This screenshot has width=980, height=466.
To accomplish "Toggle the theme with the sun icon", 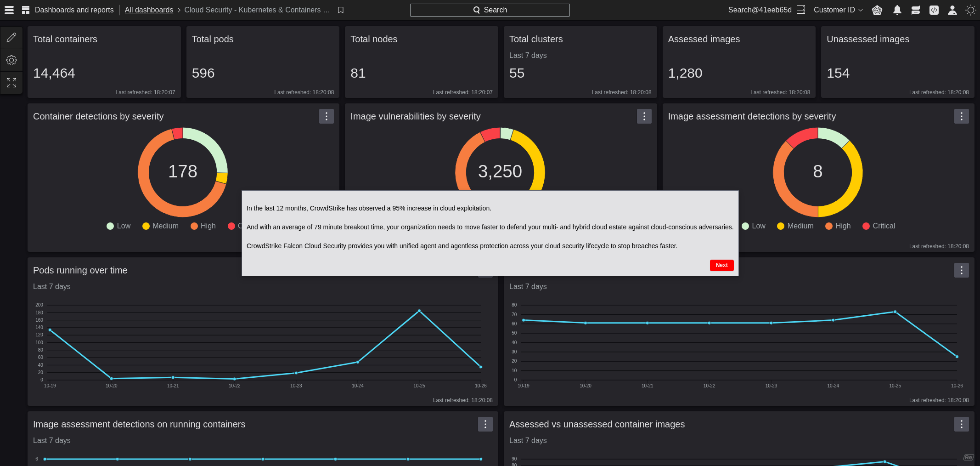I will click(x=970, y=10).
